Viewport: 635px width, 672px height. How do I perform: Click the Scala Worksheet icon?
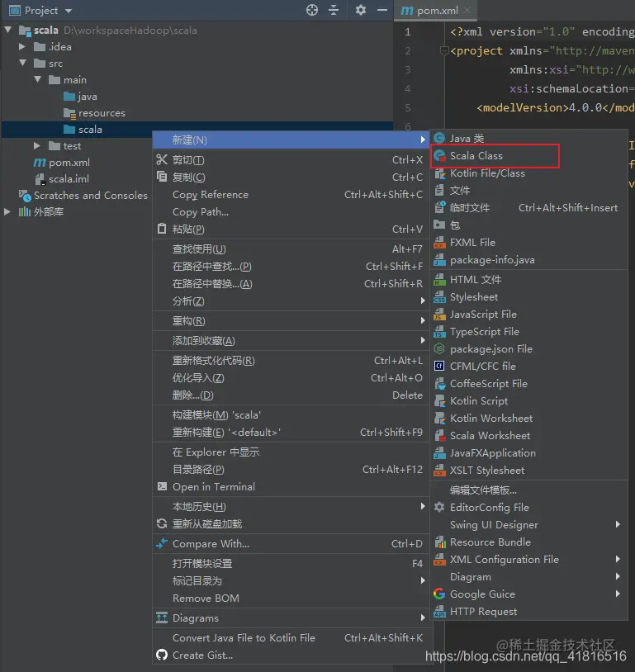439,435
